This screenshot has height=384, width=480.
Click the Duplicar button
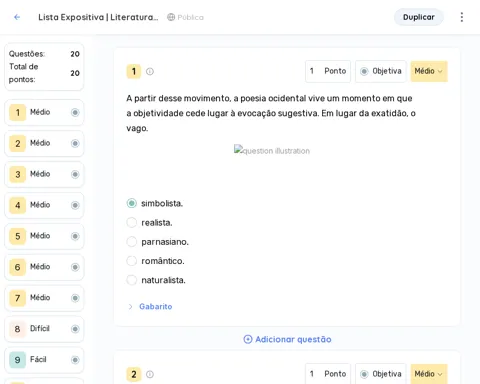pyautogui.click(x=419, y=17)
